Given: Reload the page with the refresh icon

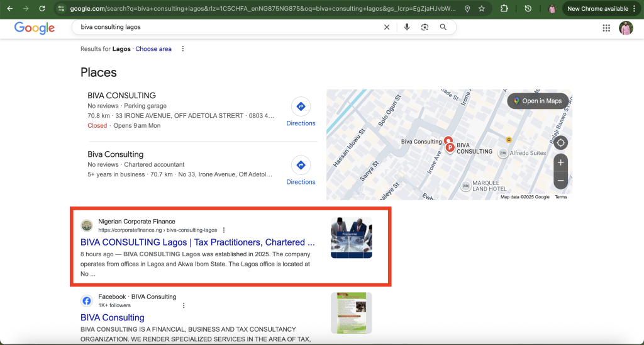Looking at the screenshot, I should pos(42,9).
